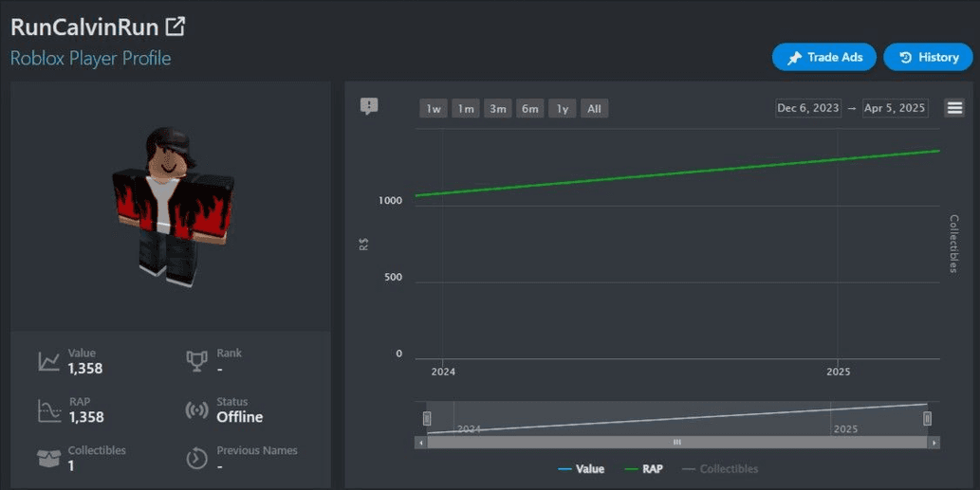Screen dimensions: 980x490
Task: Click the left navigator range handle
Action: 427,418
